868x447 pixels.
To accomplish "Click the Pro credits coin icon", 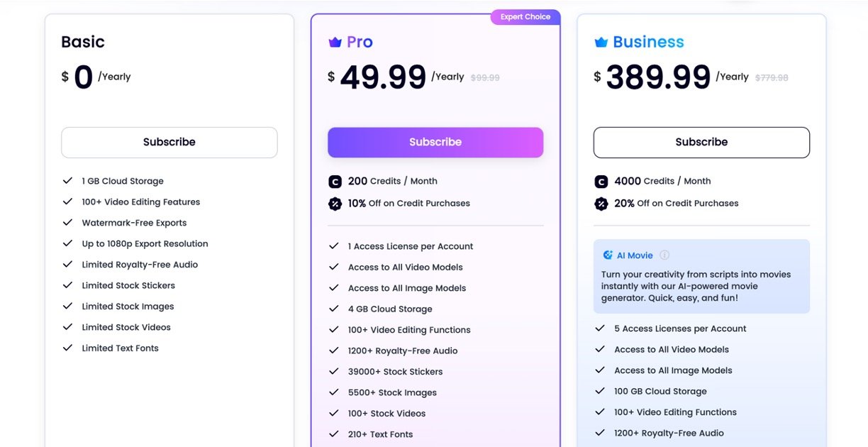I will tap(335, 182).
